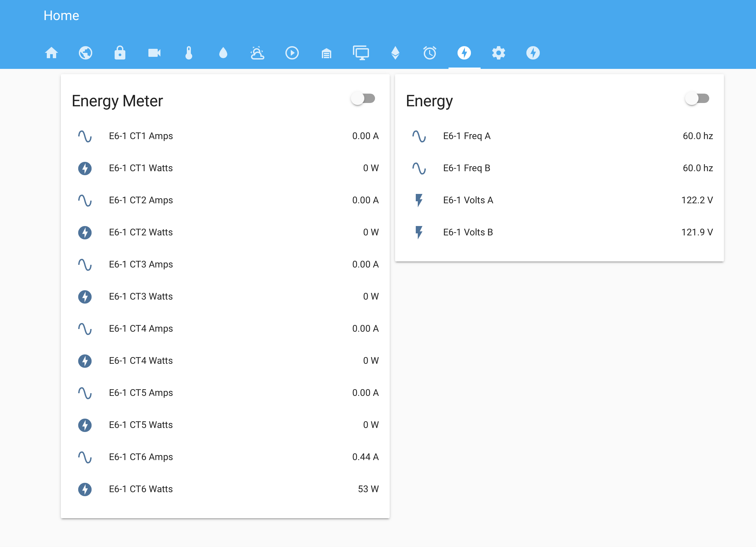This screenshot has height=547, width=756.
Task: Toggle the Energy card switch
Action: (698, 99)
